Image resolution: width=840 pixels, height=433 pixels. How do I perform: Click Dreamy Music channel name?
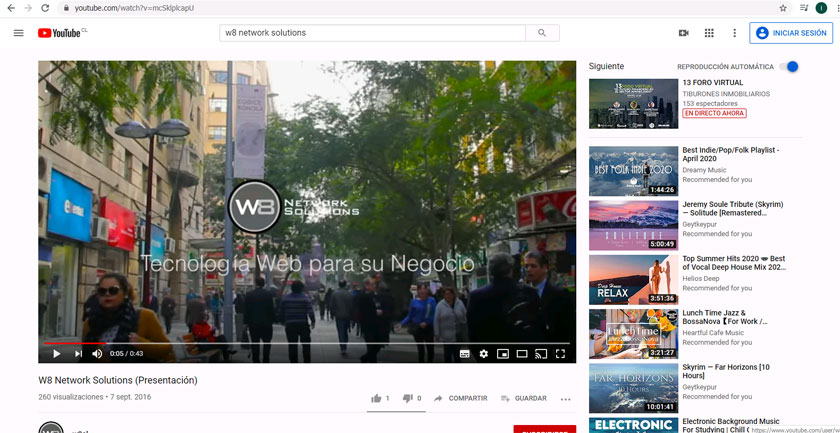tap(704, 170)
